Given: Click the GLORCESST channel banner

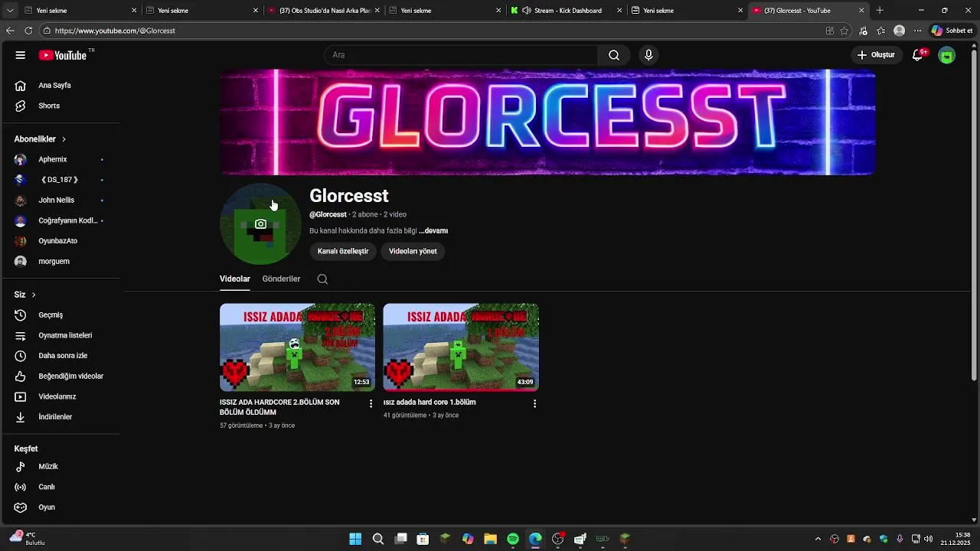Looking at the screenshot, I should tap(547, 122).
